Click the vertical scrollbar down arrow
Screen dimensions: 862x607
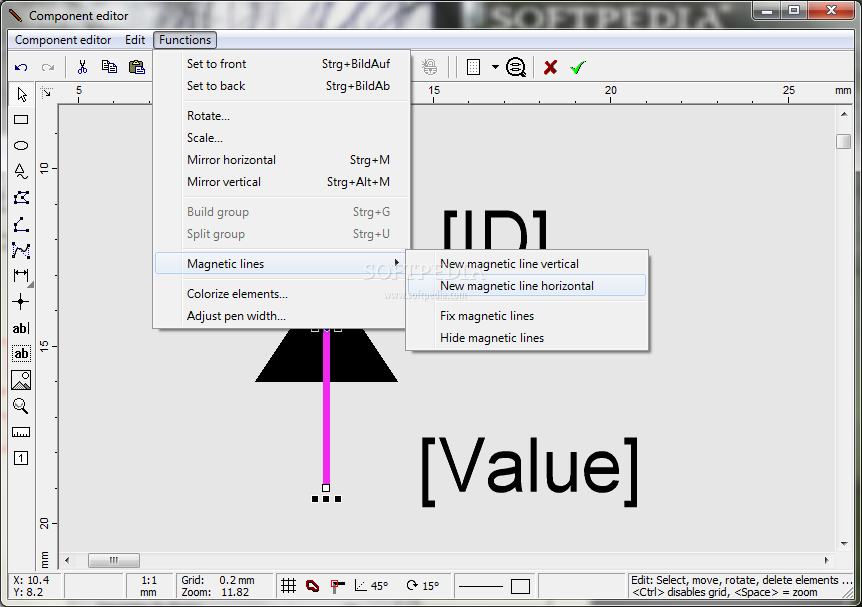(844, 544)
